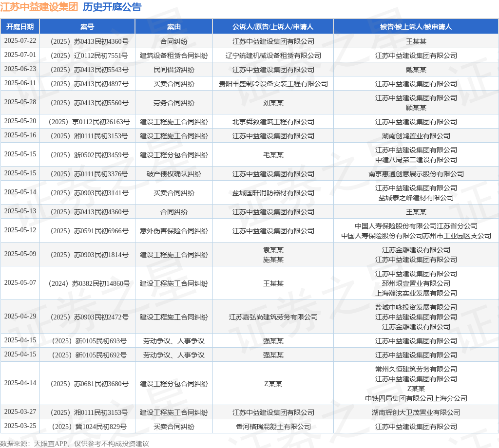
Task: Click 湖南辉创大卫茂置业有限公司 defendant cell
Action: (416, 412)
